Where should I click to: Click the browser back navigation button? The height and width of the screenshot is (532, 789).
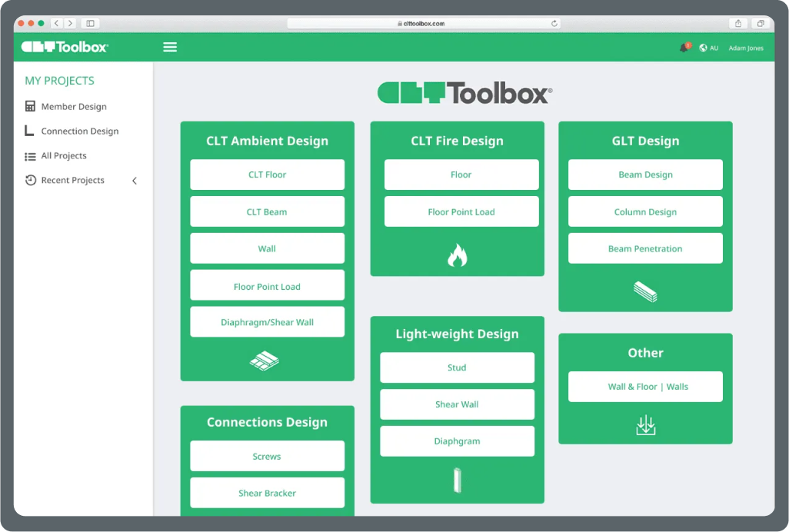click(56, 24)
